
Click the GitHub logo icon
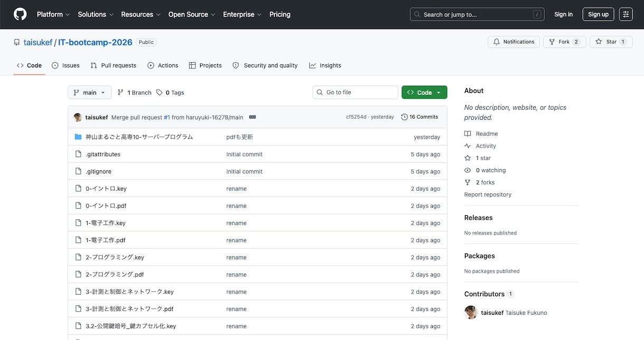tap(20, 14)
